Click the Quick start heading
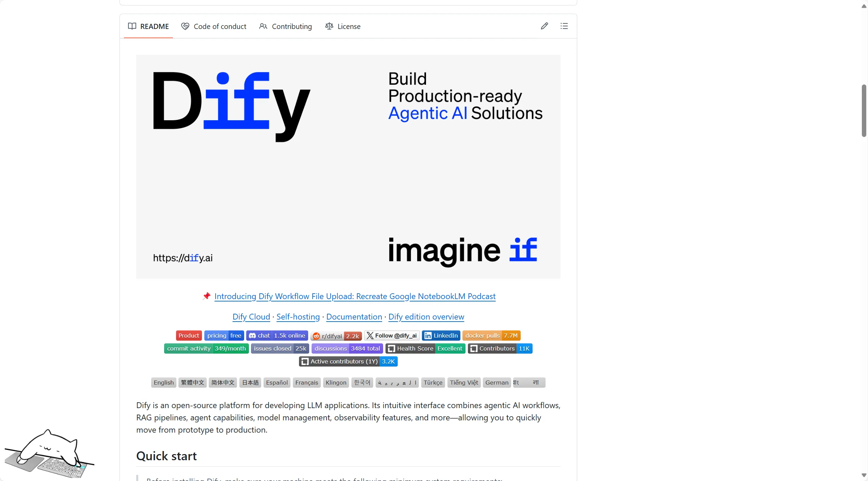The image size is (868, 481). coord(167,456)
